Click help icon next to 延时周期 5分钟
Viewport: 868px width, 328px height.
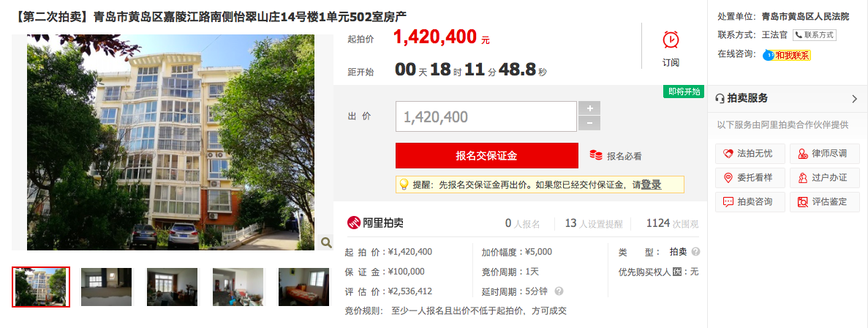point(559,291)
